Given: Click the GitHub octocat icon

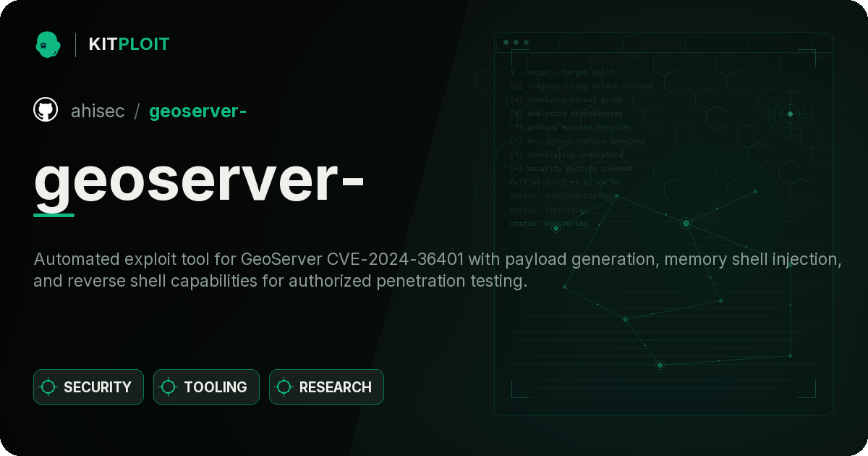Looking at the screenshot, I should tap(46, 110).
